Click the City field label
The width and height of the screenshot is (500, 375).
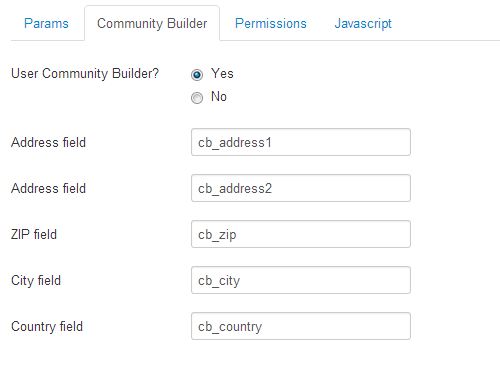(x=36, y=280)
